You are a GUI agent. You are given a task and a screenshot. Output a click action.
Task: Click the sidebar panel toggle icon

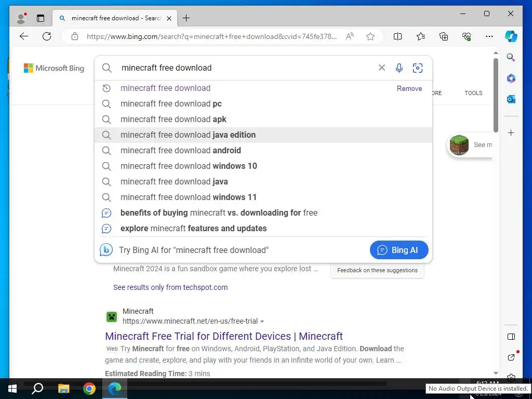click(x=511, y=337)
